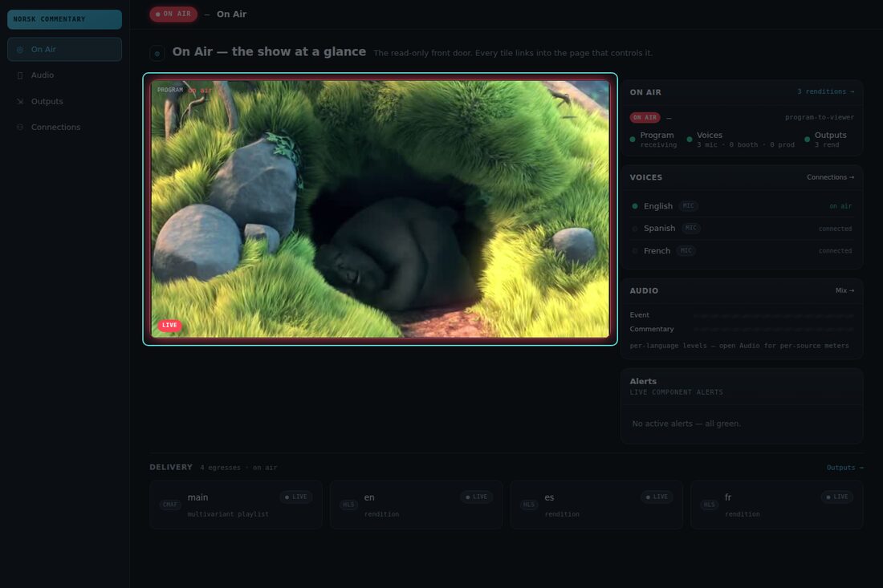Click the LIVE badge on the main tile
Screen dimensions: 883x588
coord(295,497)
